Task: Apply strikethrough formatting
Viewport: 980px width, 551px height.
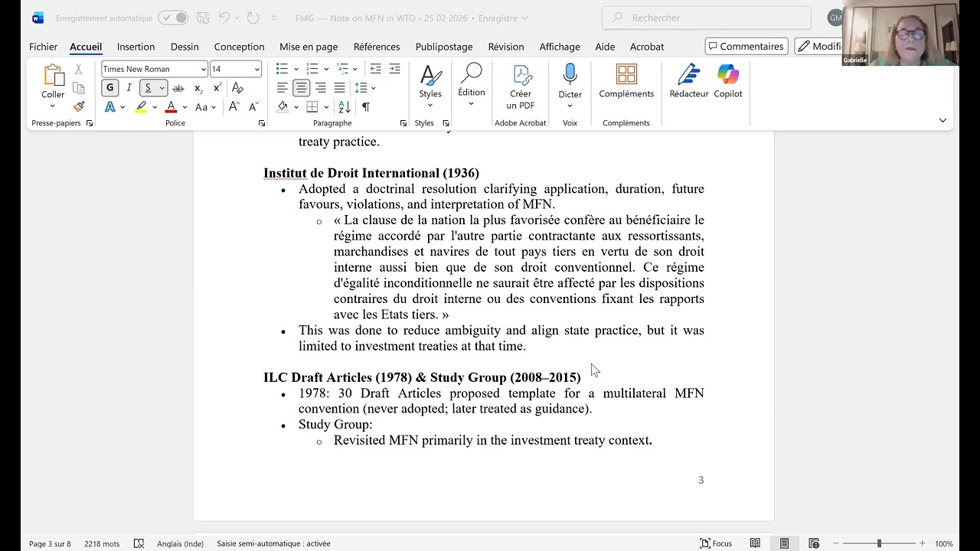Action: pyautogui.click(x=178, y=88)
